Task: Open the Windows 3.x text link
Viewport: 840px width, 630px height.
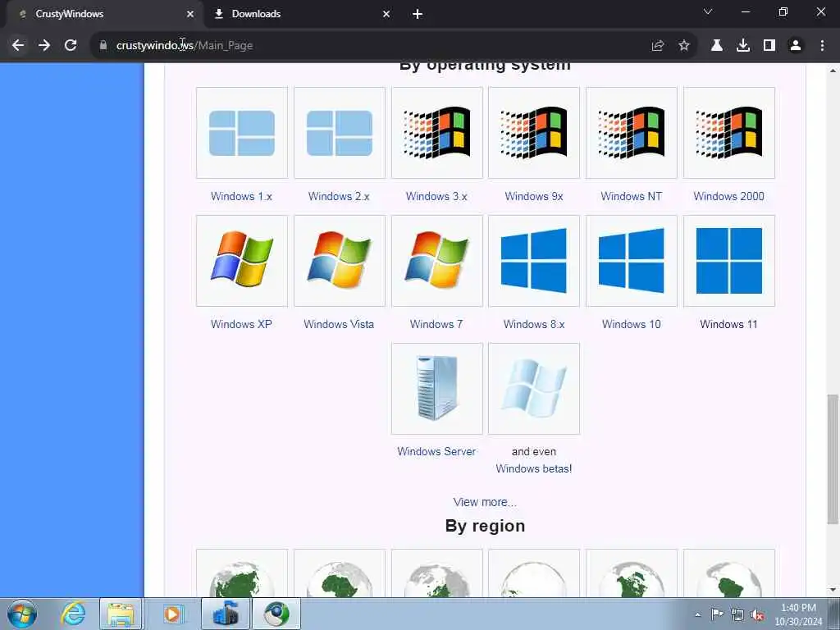Action: [x=436, y=196]
